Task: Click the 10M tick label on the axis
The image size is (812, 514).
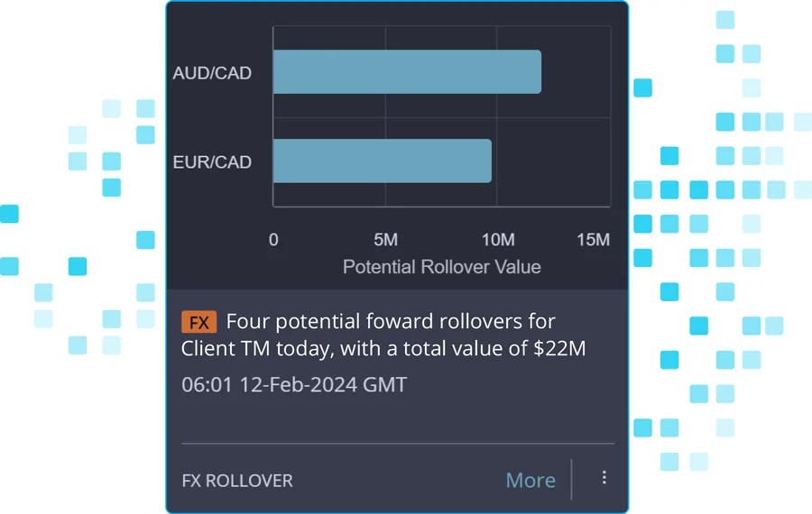Action: click(498, 240)
